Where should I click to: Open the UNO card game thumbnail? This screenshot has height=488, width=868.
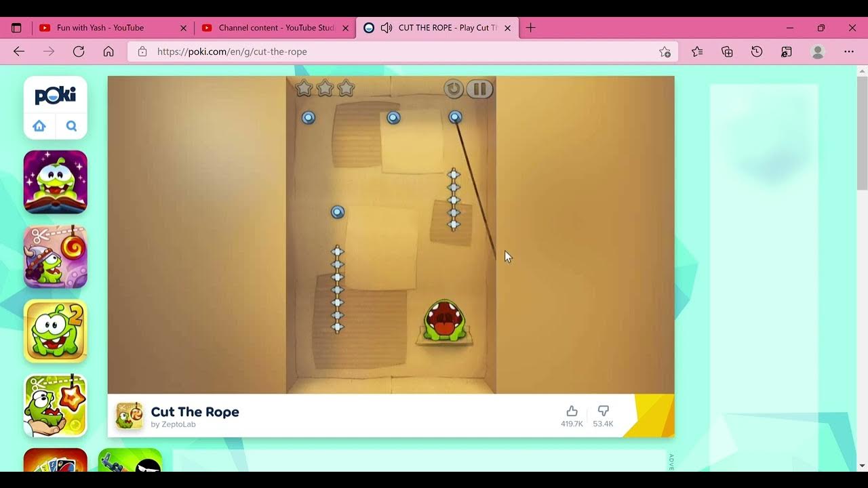56,460
